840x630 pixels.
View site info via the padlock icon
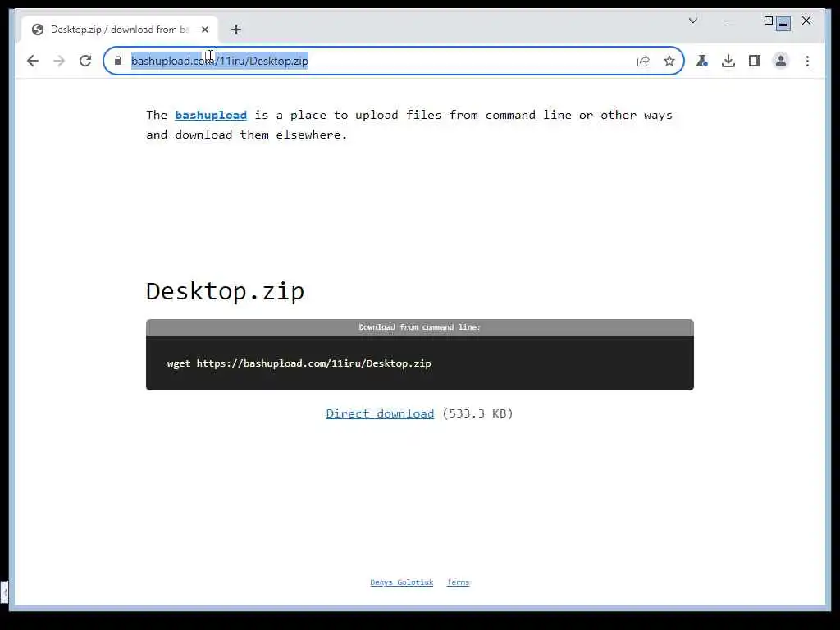118,61
